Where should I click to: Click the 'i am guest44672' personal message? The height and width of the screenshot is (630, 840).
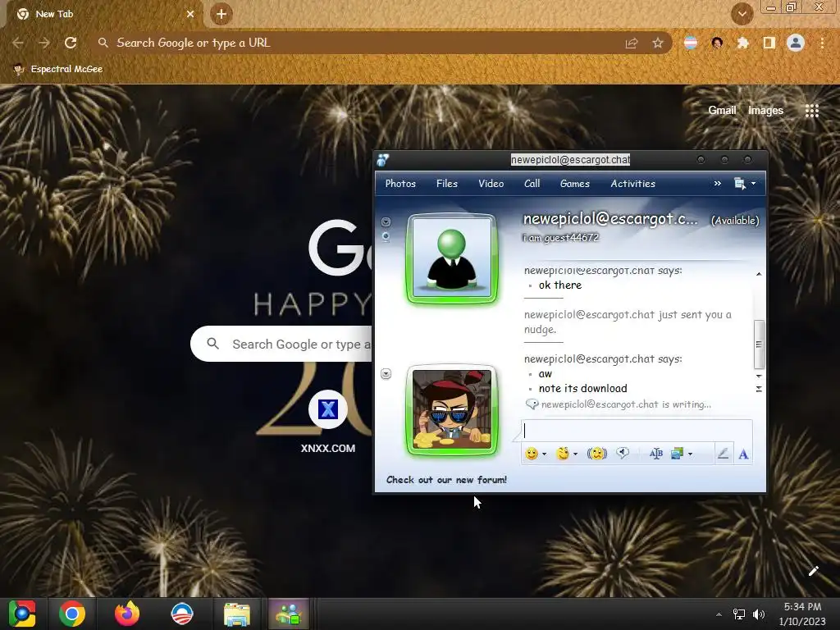point(561,237)
